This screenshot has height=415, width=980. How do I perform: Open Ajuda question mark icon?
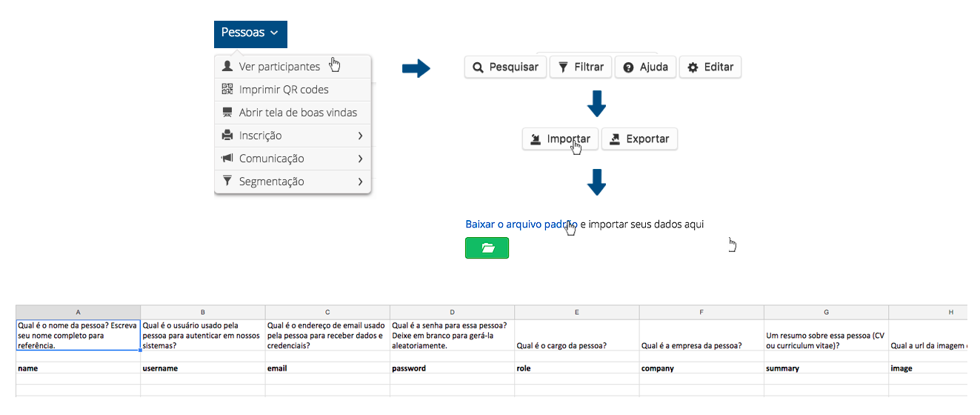tap(628, 67)
